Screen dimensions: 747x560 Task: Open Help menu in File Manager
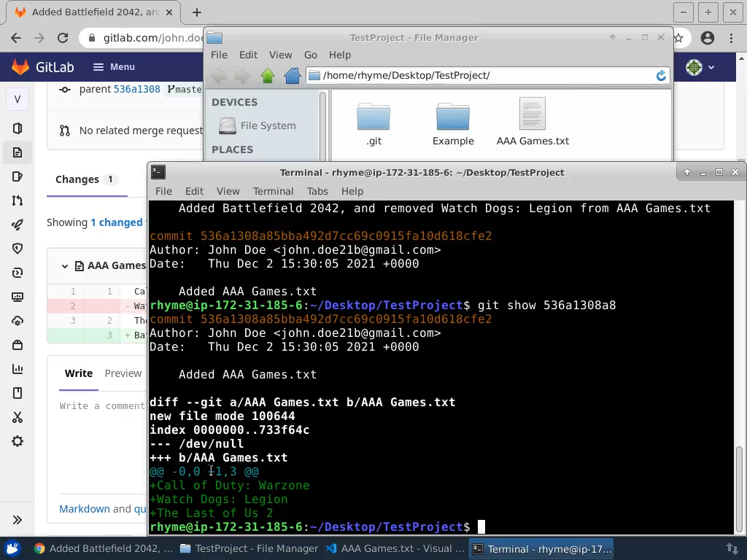click(x=340, y=55)
